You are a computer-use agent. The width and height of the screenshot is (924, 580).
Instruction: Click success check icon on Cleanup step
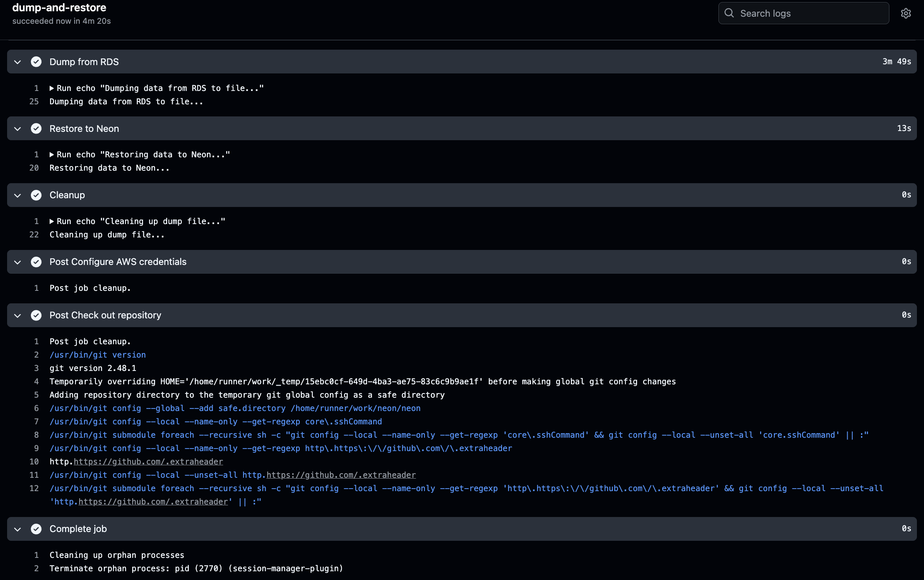click(36, 195)
